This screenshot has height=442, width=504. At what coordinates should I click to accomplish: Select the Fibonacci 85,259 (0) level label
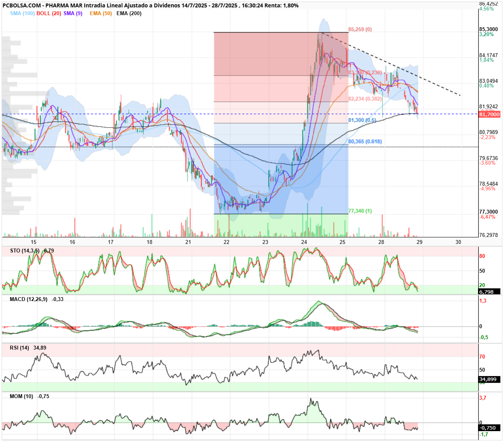coord(360,30)
